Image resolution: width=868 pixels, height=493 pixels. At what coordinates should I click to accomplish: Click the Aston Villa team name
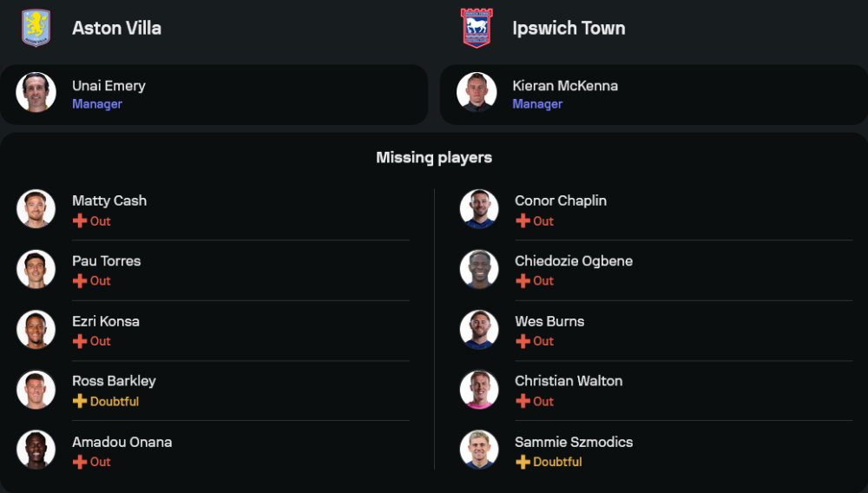coord(116,28)
